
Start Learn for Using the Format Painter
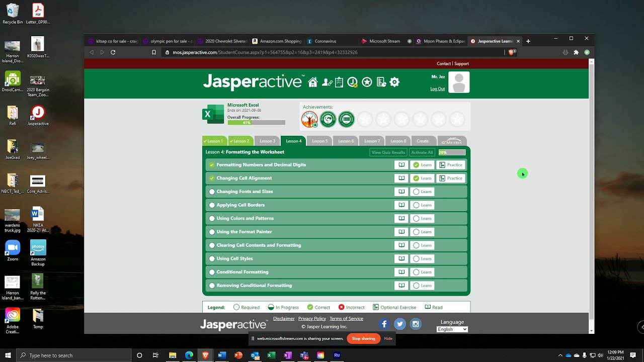point(422,232)
